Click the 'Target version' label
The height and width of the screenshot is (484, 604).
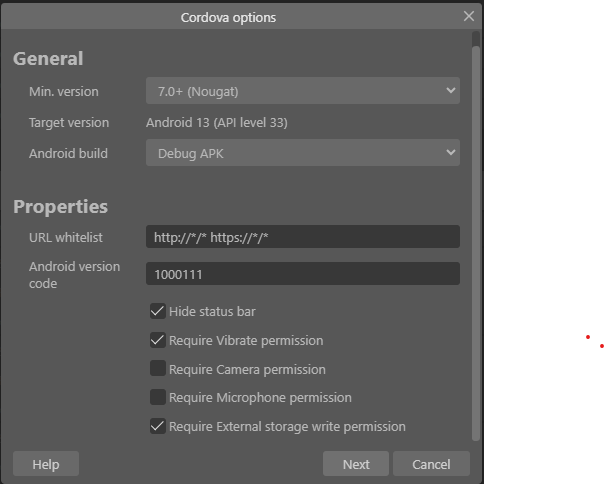pos(69,123)
